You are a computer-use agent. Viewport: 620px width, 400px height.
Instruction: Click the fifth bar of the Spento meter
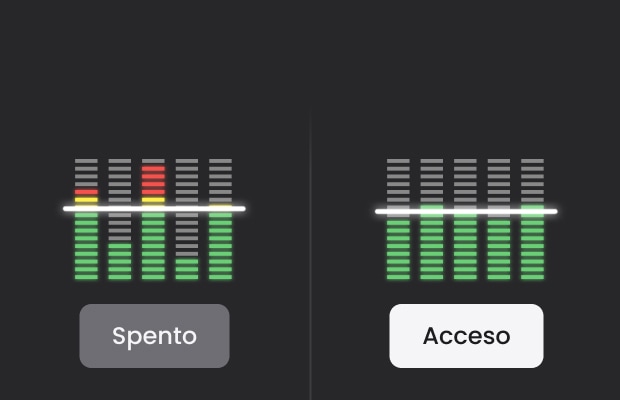221,219
